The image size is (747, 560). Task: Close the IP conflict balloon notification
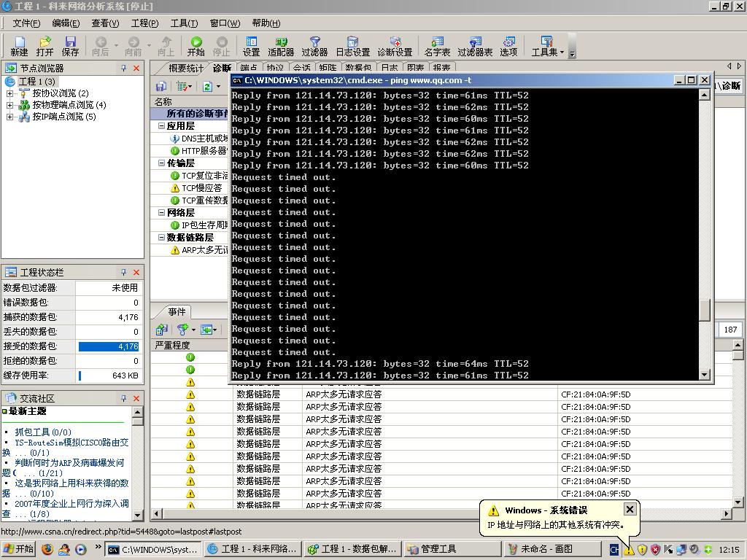(630, 509)
